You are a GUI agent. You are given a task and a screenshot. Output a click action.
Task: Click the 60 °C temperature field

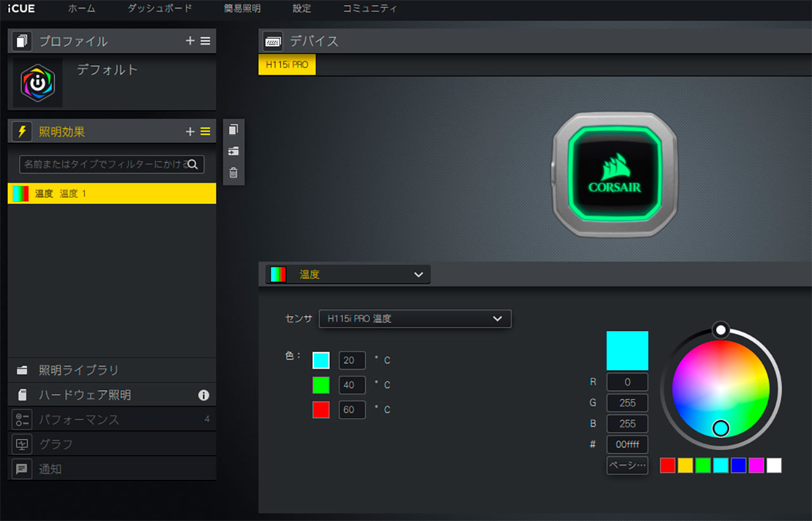point(352,410)
